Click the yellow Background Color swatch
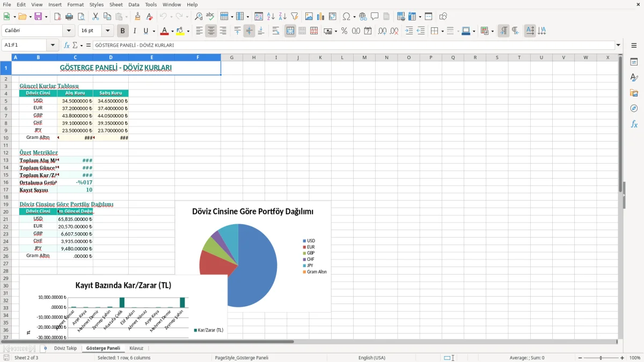Viewport: 644px width, 362px height. tap(180, 31)
